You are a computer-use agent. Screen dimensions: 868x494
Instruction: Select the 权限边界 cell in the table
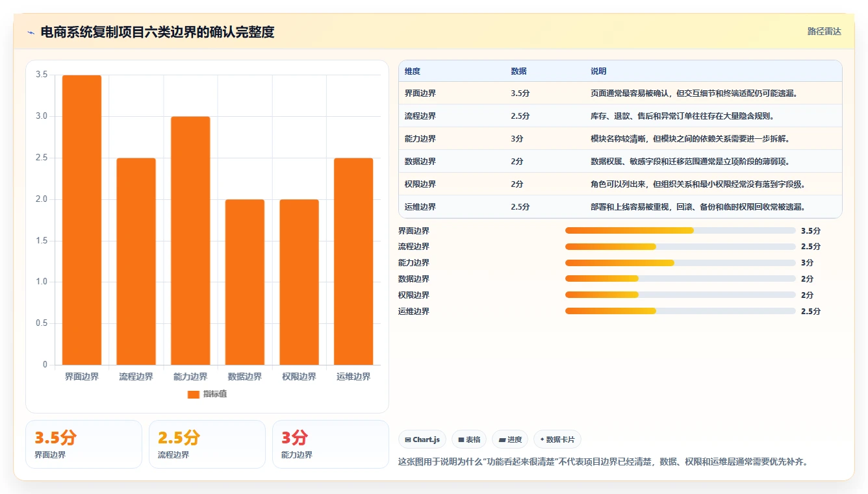tap(420, 184)
